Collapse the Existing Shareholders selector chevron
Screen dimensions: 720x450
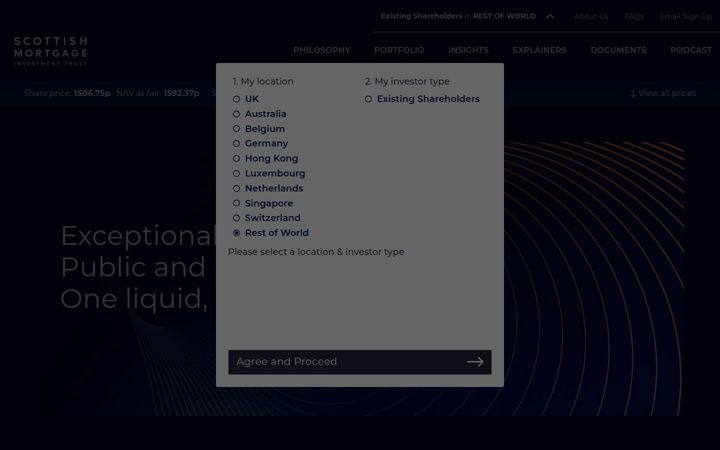point(550,17)
